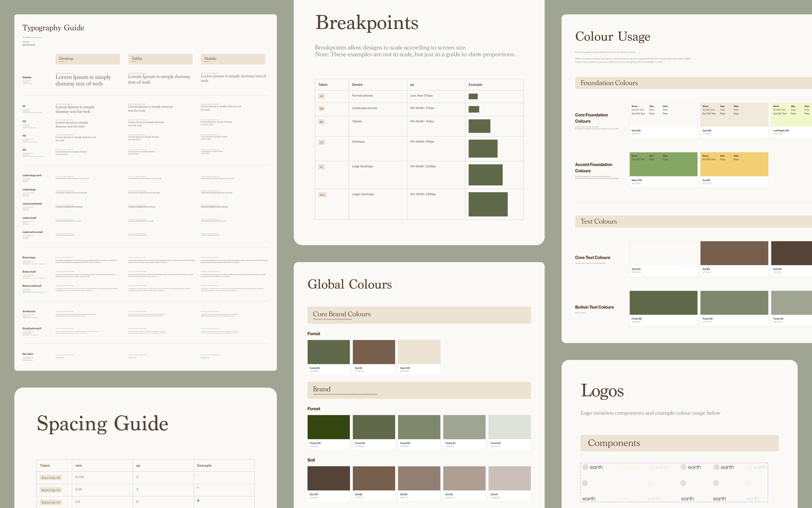Screen dimensions: 812x508
Task: Select the Spacing Guide heading
Action: click(103, 423)
